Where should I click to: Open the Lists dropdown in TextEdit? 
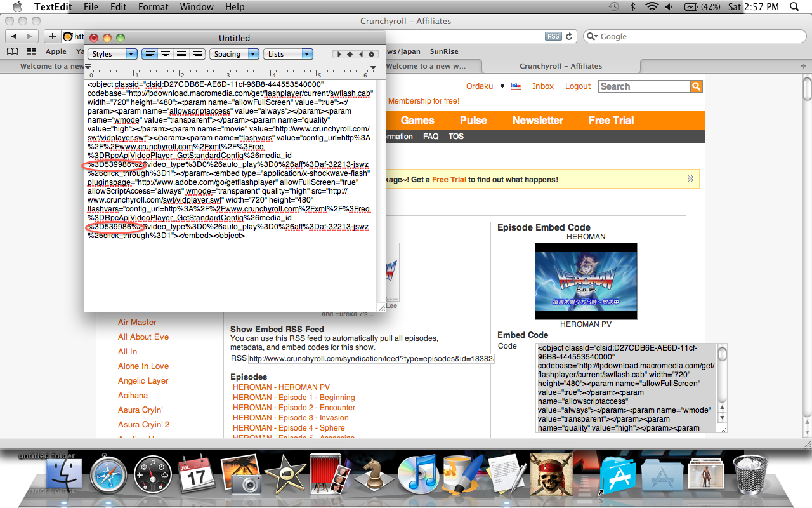click(x=288, y=54)
